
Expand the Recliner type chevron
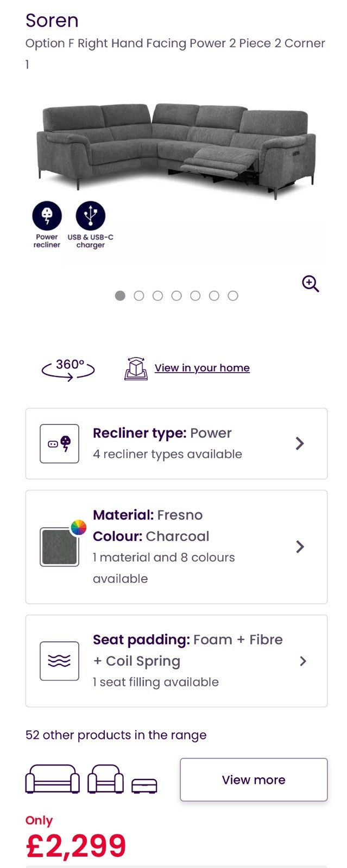coord(300,444)
